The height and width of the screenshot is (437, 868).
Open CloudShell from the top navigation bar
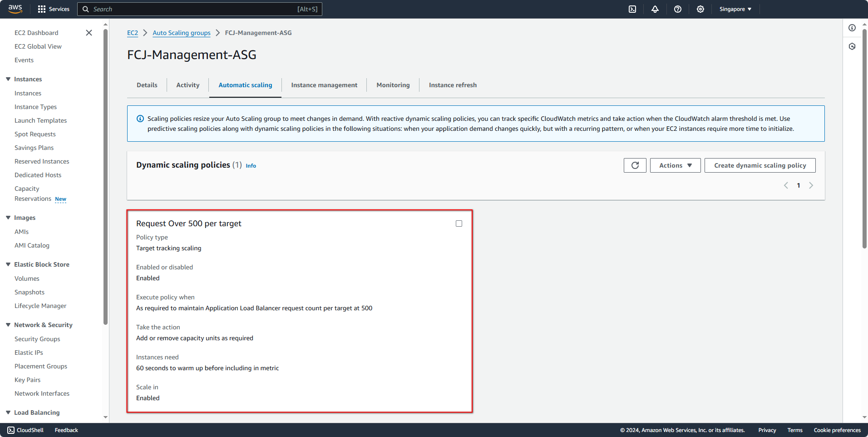(632, 9)
